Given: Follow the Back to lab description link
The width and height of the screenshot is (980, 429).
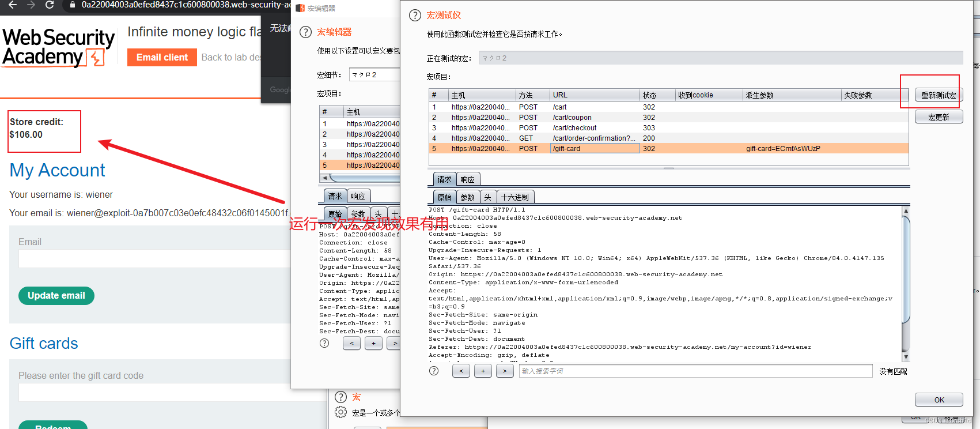Looking at the screenshot, I should (230, 57).
